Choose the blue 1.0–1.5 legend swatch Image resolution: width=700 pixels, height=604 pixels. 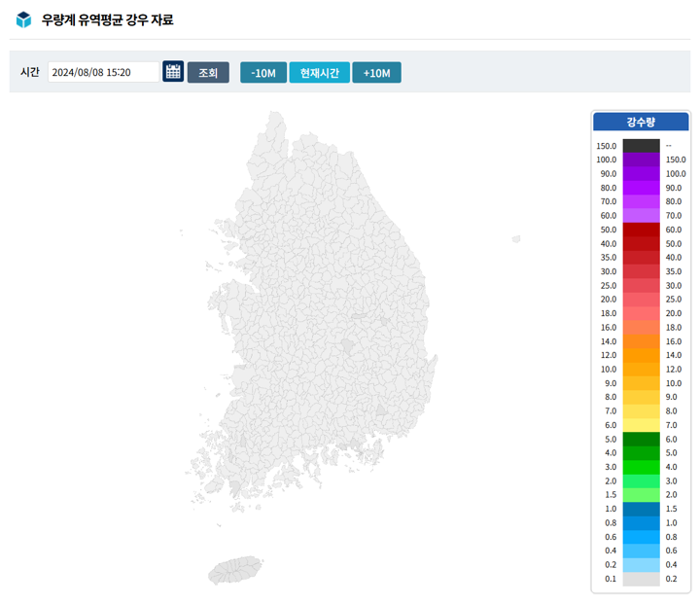pyautogui.click(x=641, y=509)
